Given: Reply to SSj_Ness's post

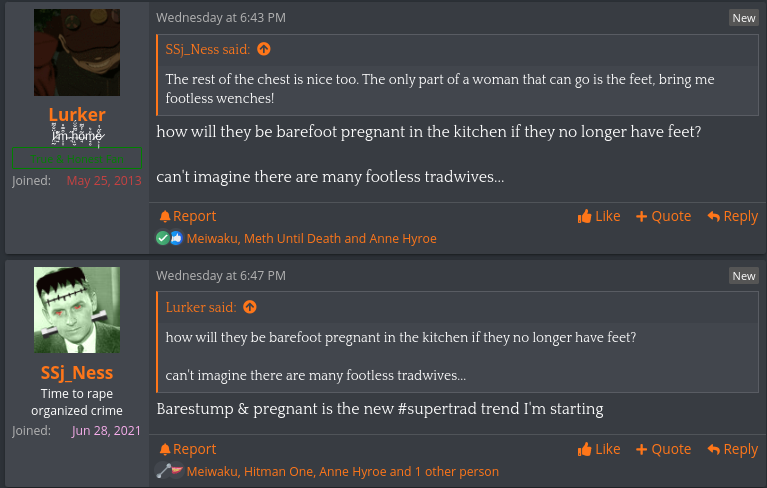Looking at the screenshot, I should [732, 449].
